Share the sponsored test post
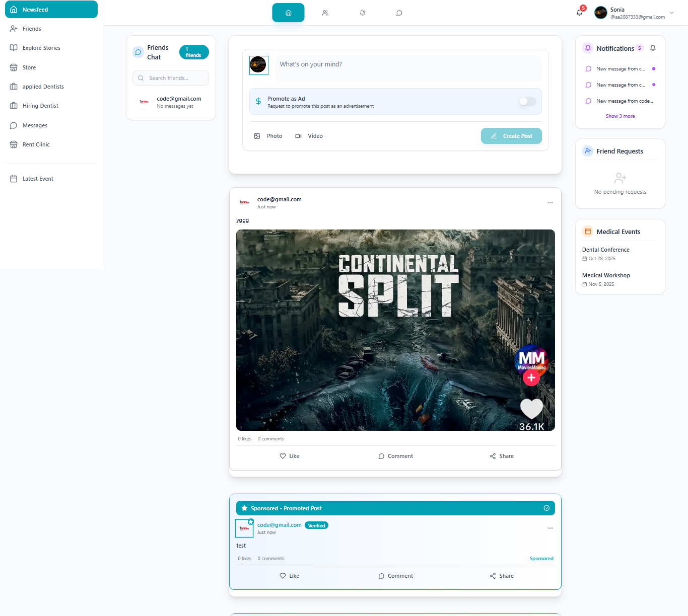This screenshot has width=688, height=616. click(502, 576)
